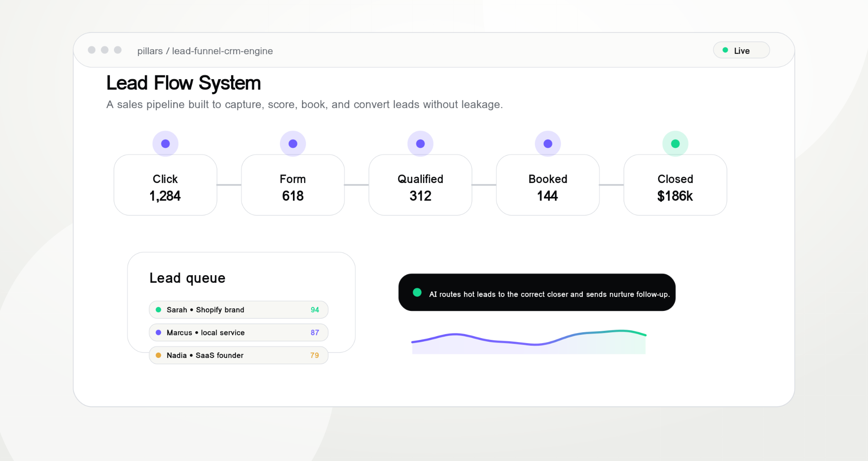Click the 618 form count value
This screenshot has width=868, height=461.
click(x=293, y=196)
